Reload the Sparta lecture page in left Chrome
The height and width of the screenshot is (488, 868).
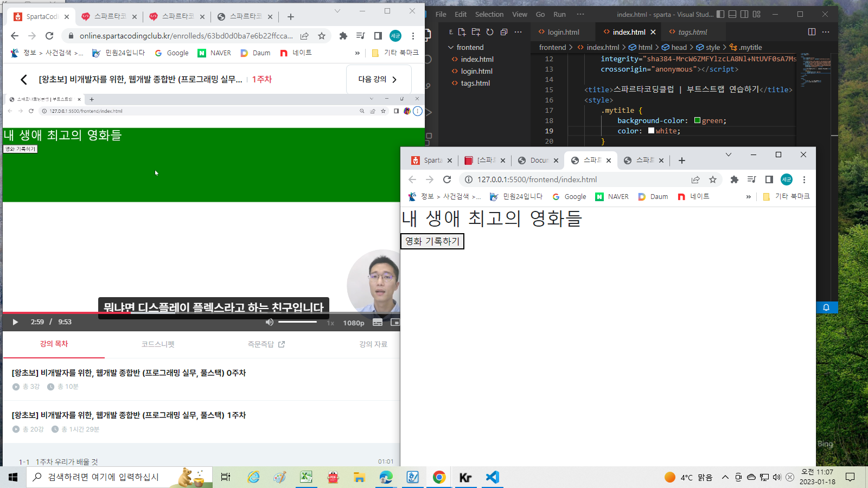click(49, 36)
